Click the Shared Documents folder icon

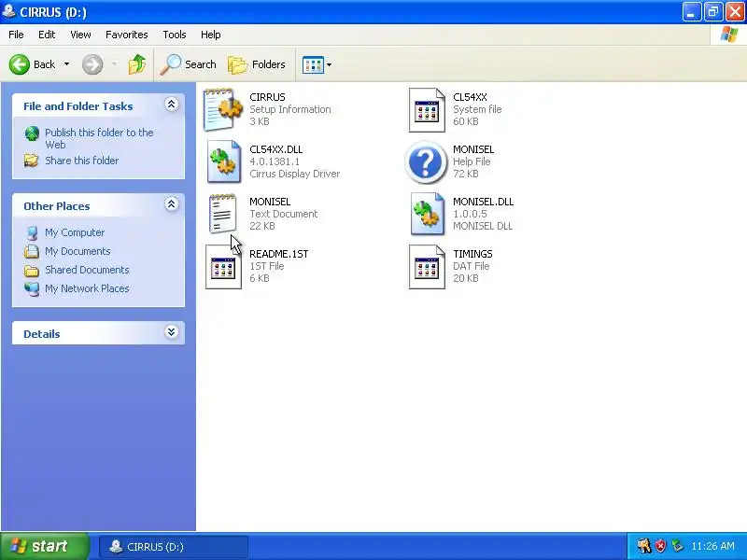coord(32,271)
